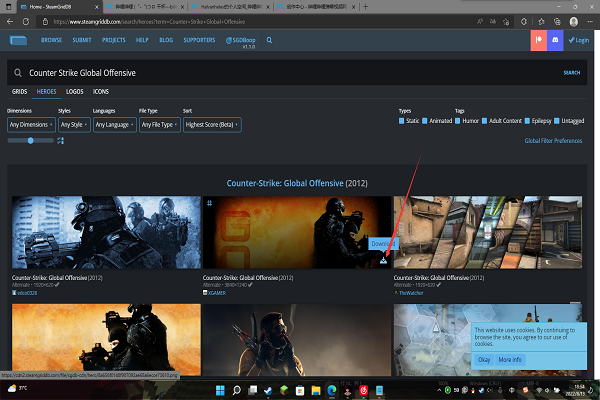The height and width of the screenshot is (400, 600).
Task: Click the magnifier icon in the navbar
Action: point(269,41)
